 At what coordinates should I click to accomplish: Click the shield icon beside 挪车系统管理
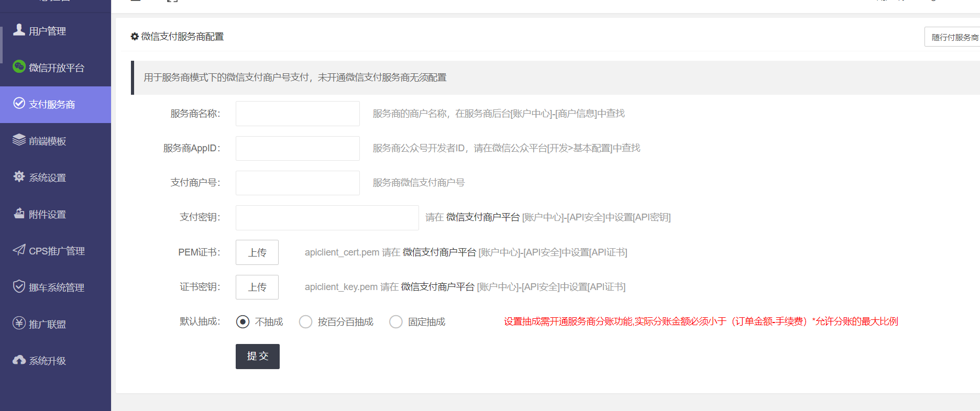(x=19, y=286)
